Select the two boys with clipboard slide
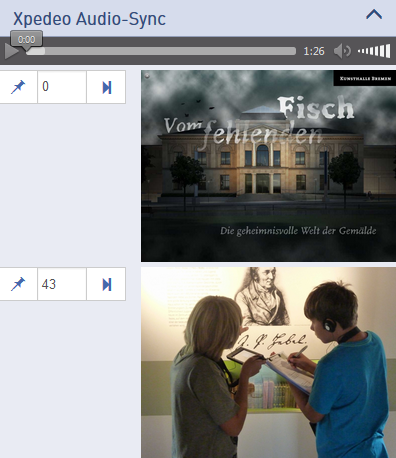396x458 pixels. click(268, 362)
